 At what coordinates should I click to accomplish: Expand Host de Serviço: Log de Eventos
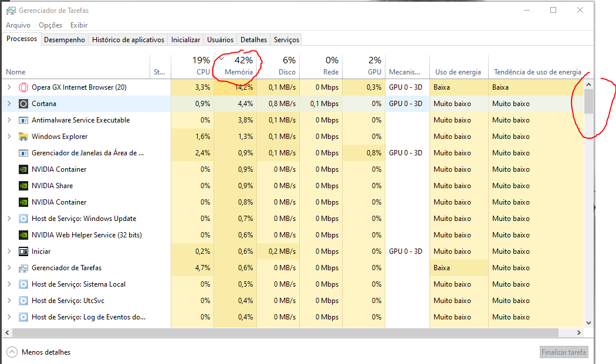click(x=9, y=317)
